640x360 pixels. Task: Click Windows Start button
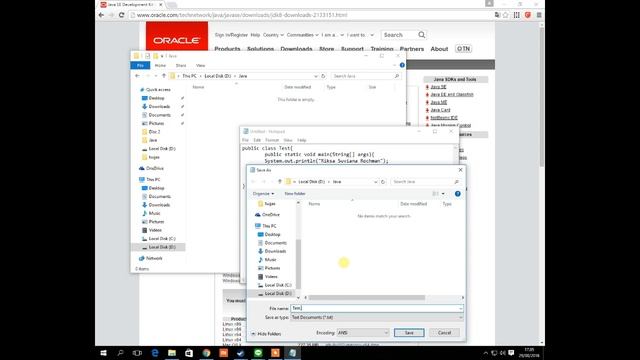103,353
